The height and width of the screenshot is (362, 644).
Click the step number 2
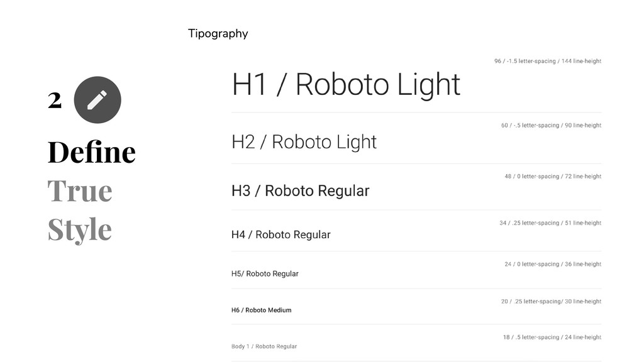[55, 100]
